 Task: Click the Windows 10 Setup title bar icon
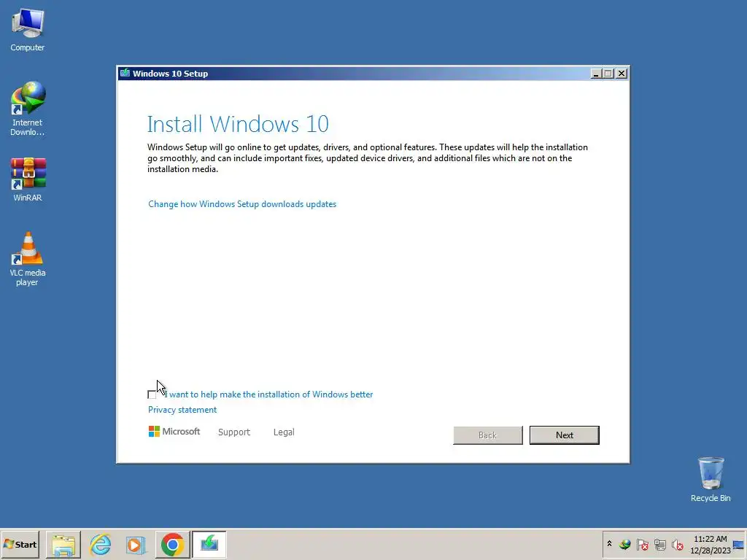click(x=125, y=73)
